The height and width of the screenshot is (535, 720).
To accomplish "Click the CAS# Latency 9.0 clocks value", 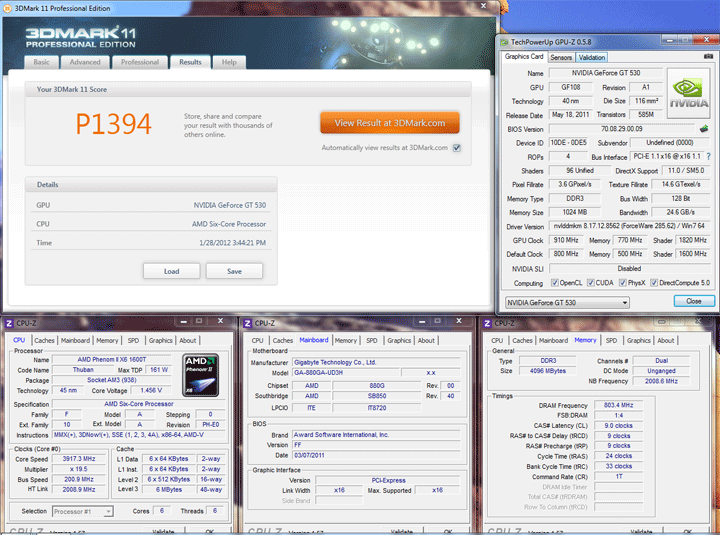I will [x=619, y=426].
